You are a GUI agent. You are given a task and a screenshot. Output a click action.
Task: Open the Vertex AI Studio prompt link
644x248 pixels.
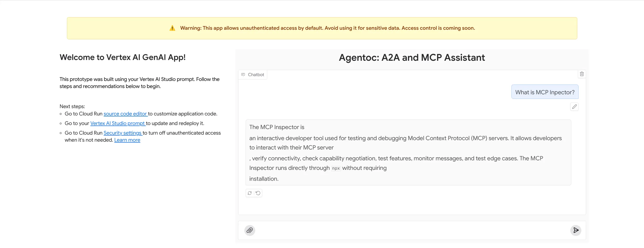(118, 123)
